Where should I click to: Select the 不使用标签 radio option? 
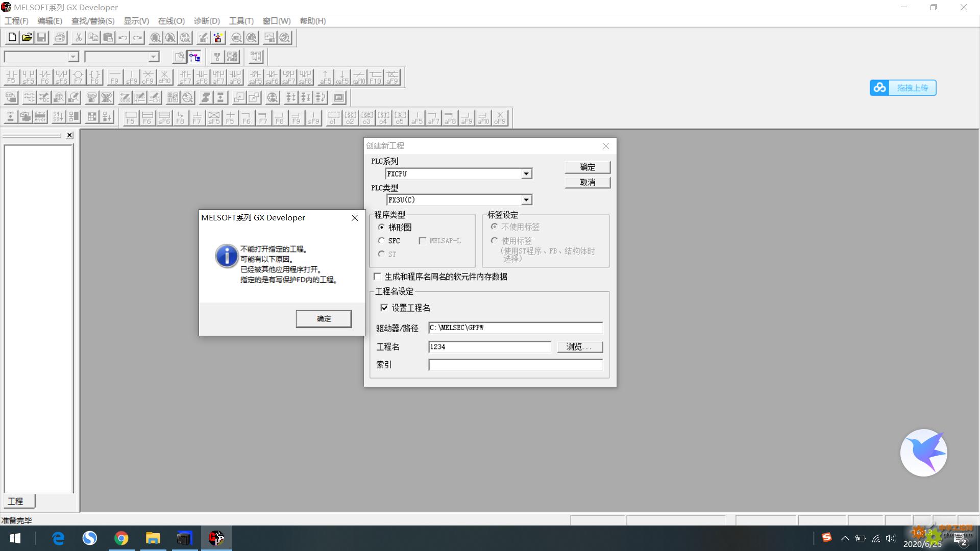[494, 227]
